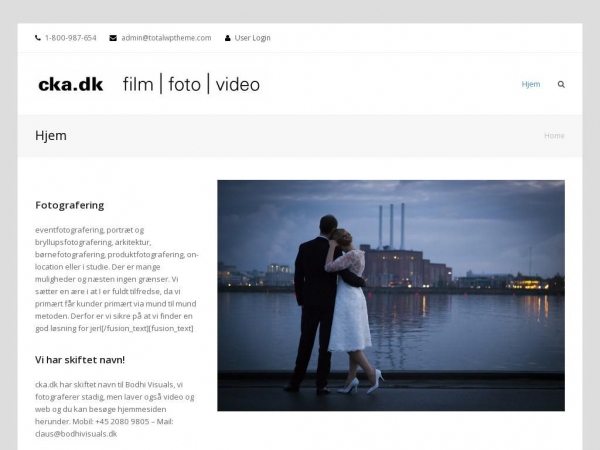Image resolution: width=600 pixels, height=450 pixels.
Task: Click paragraph line 'eventfotografering, portræt og'
Action: click(x=90, y=230)
